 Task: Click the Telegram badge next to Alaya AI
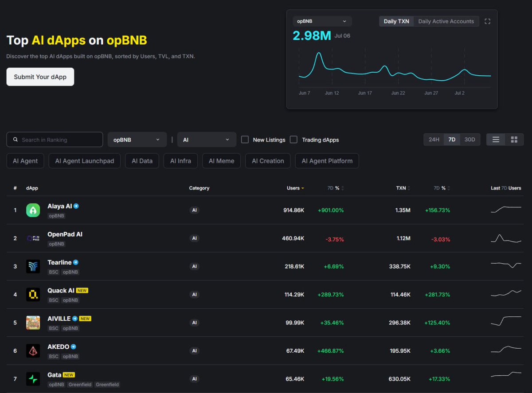[76, 206]
